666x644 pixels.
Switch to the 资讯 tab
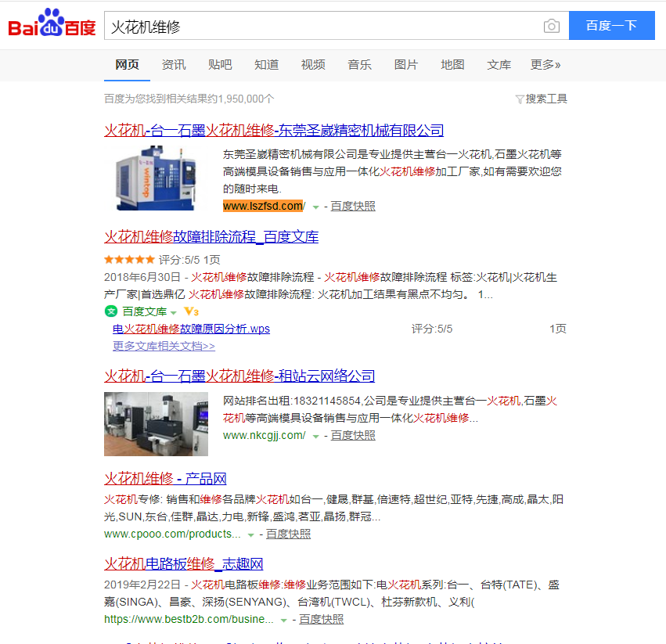[174, 65]
